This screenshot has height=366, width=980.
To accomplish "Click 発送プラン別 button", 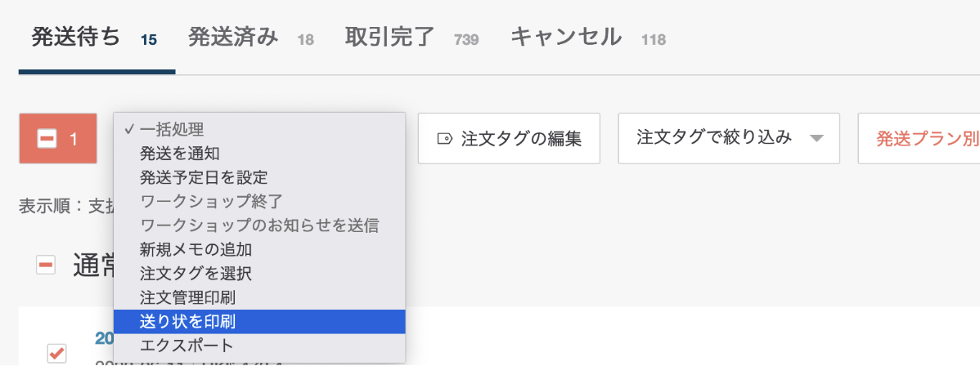I will click(919, 139).
